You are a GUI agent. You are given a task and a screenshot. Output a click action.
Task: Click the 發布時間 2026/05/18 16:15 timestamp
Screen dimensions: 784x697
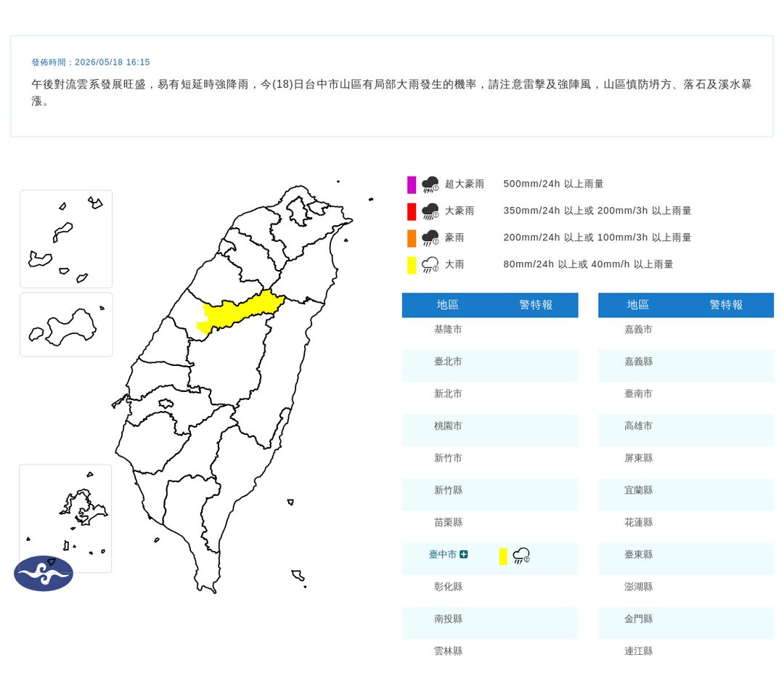[x=91, y=62]
